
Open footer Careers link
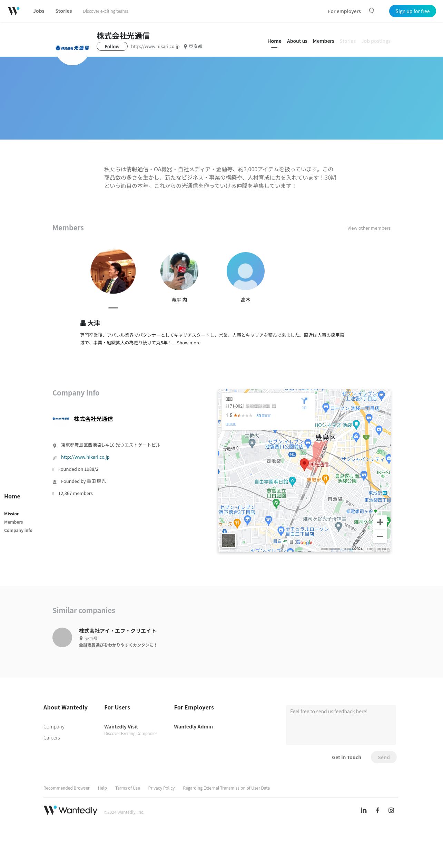(x=52, y=738)
